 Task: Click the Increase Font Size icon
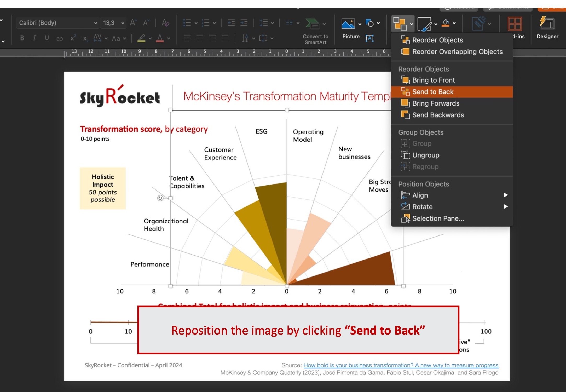click(x=133, y=23)
